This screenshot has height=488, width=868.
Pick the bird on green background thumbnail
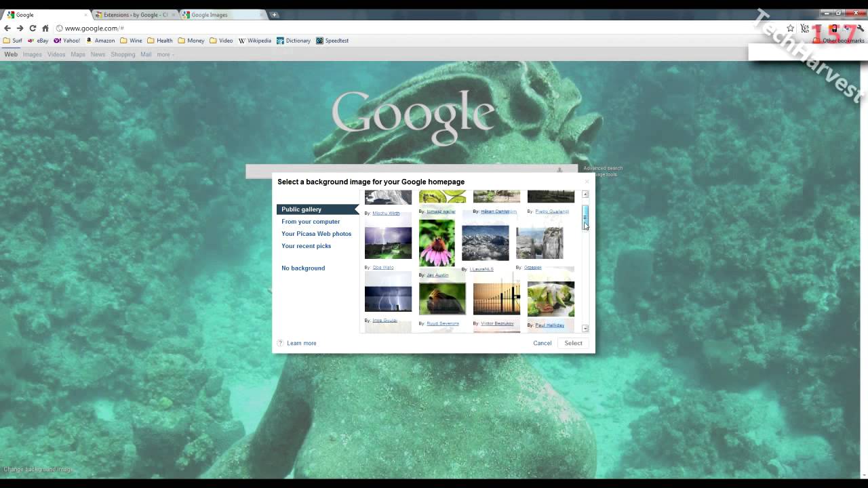point(442,299)
